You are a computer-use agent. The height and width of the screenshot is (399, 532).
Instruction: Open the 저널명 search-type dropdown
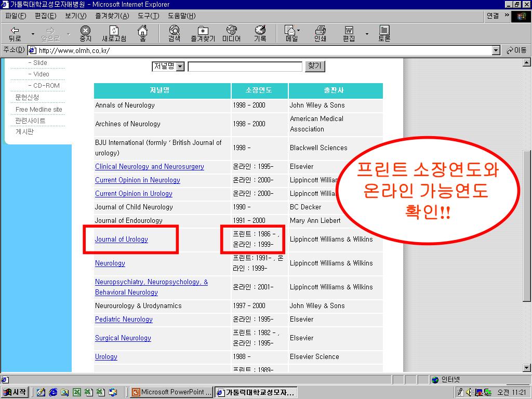point(168,66)
